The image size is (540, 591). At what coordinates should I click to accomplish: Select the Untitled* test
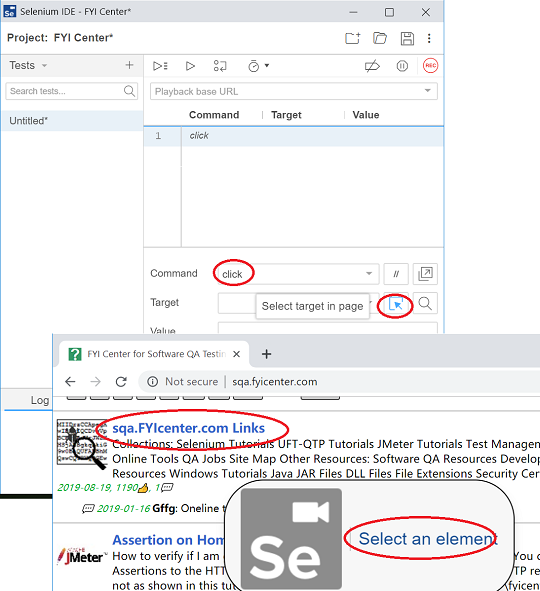pyautogui.click(x=72, y=121)
